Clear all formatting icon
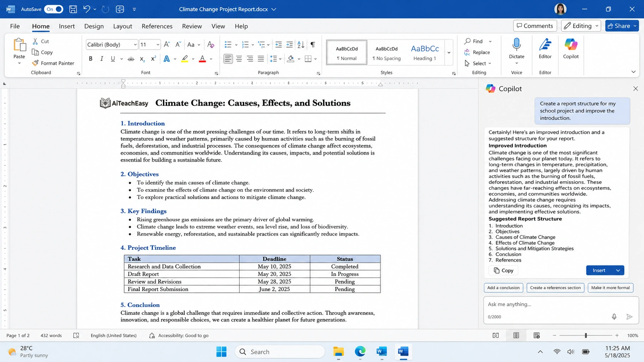The width and height of the screenshot is (644, 362). click(211, 45)
